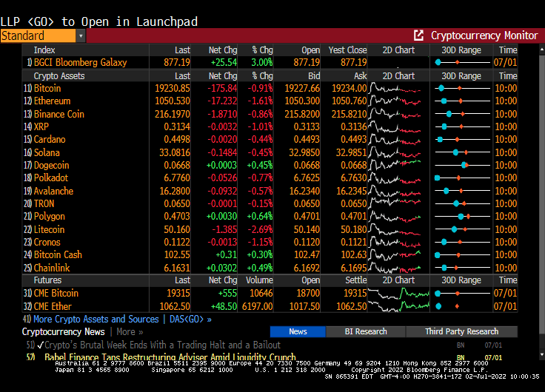The image size is (545, 392).
Task: Switch to the BI Research tab
Action: pyautogui.click(x=366, y=331)
